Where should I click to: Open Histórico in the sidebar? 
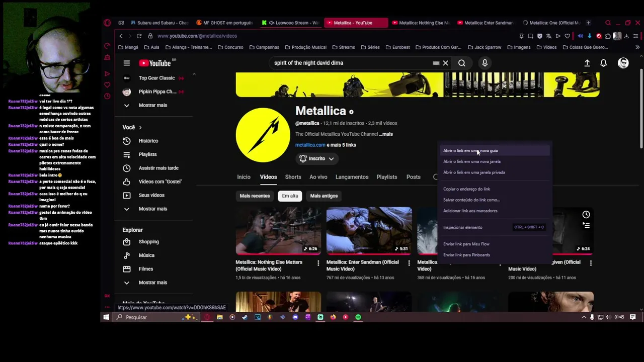click(x=148, y=141)
